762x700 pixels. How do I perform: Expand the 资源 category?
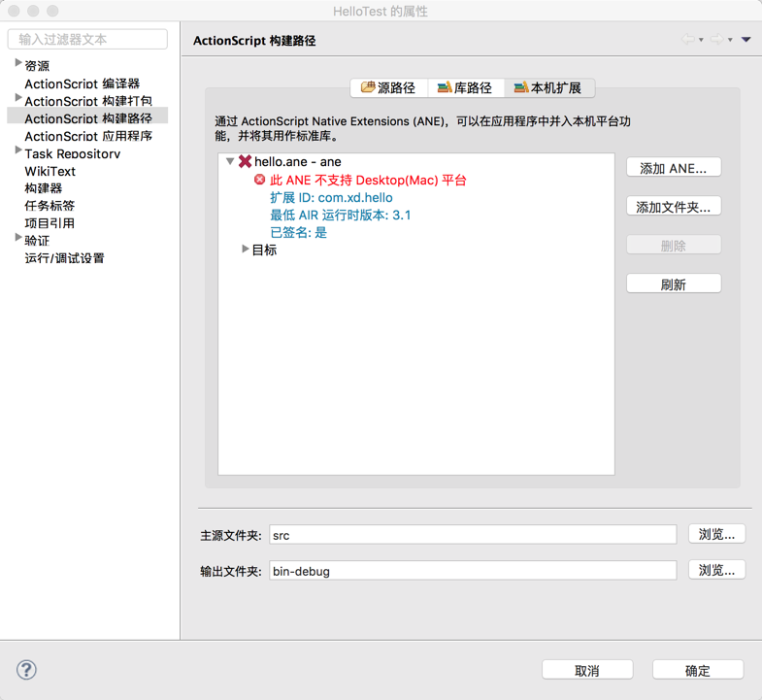[x=18, y=62]
